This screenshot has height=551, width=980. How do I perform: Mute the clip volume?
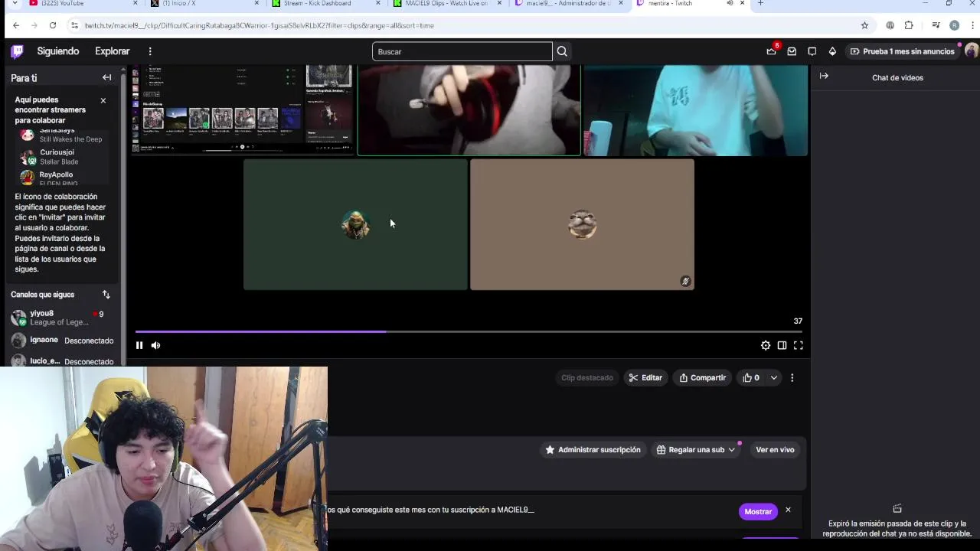[155, 345]
